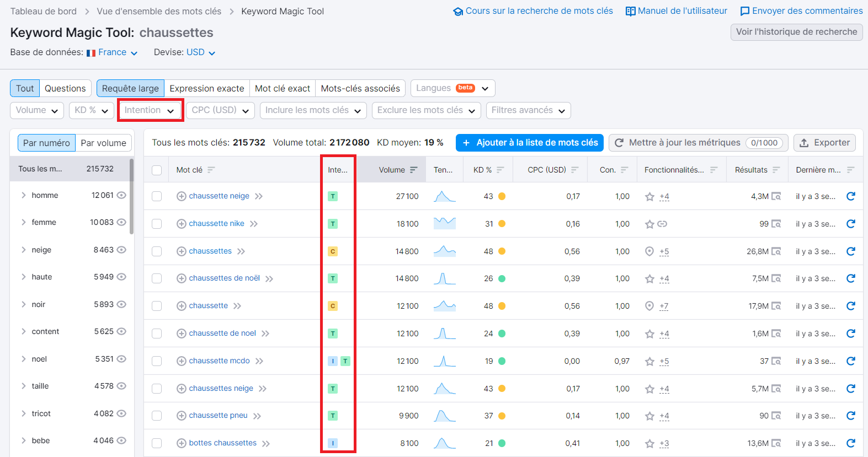
Task: Click trend sparkline for chaussette nike
Action: pos(445,223)
